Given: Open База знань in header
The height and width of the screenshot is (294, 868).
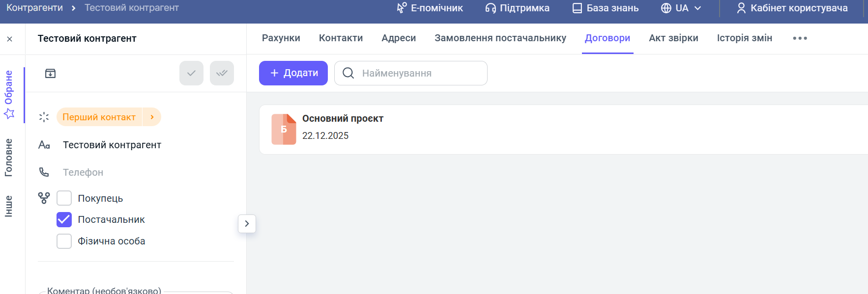Looking at the screenshot, I should [x=606, y=8].
